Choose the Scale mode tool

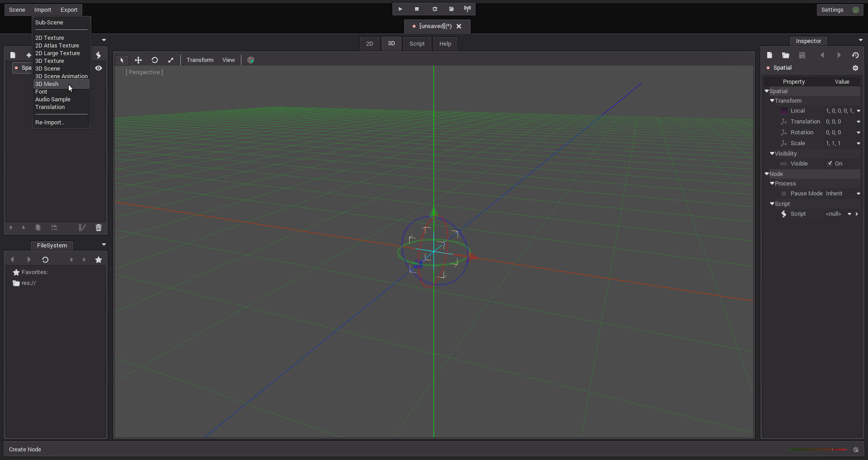[x=171, y=60]
